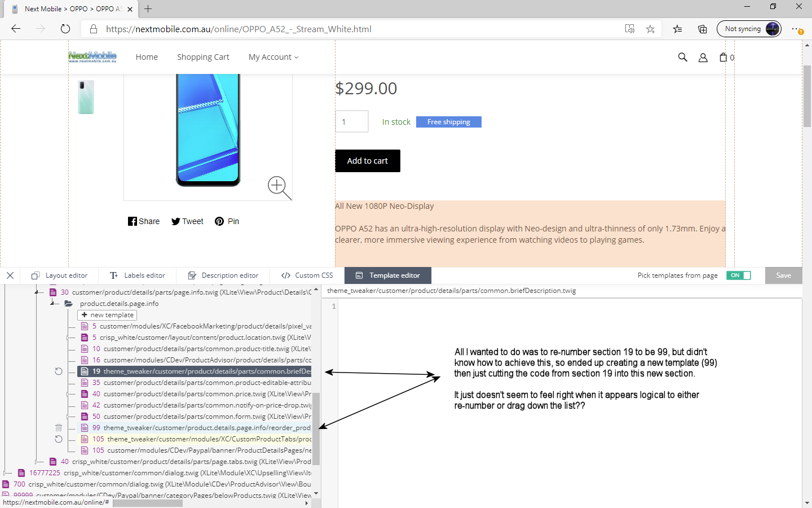Switch to Description editor tab
This screenshot has width=812, height=508.
(x=223, y=275)
